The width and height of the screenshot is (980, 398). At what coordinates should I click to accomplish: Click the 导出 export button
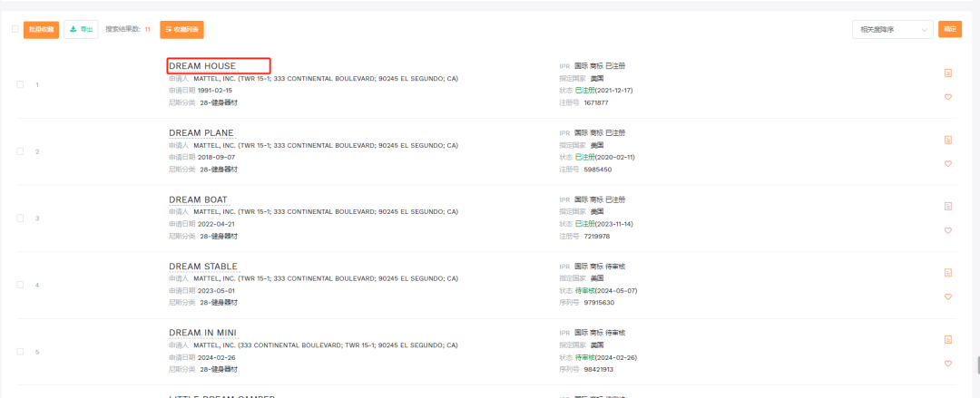[x=82, y=29]
